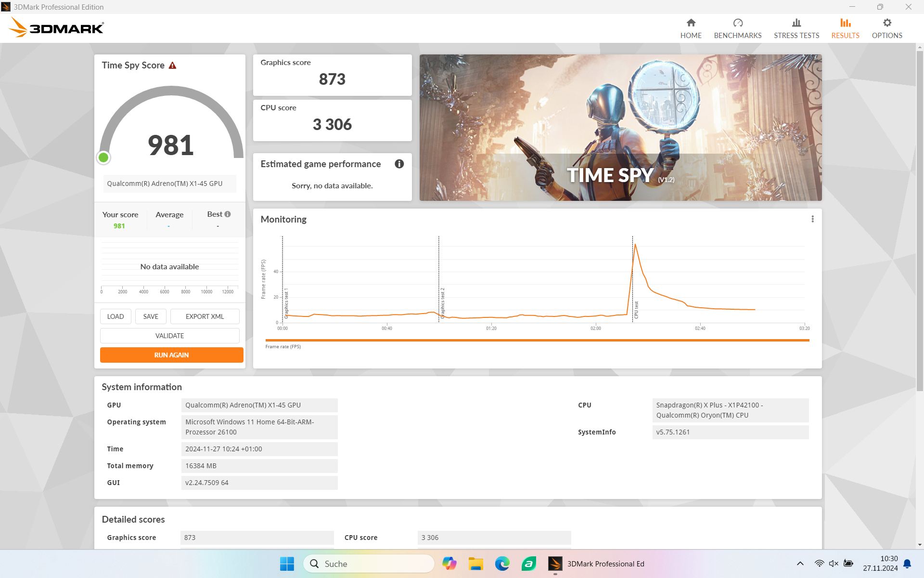
Task: Click the info icon next to Best score
Action: 228,214
